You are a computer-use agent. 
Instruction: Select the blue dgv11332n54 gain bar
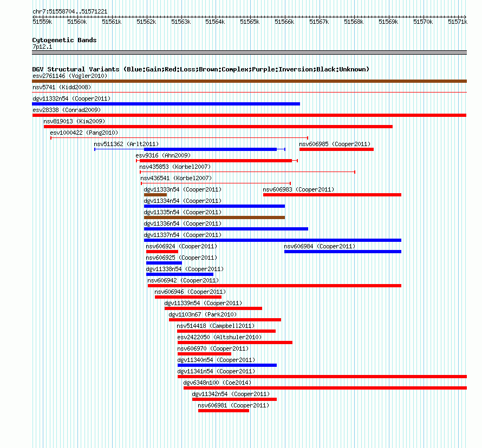(166, 104)
